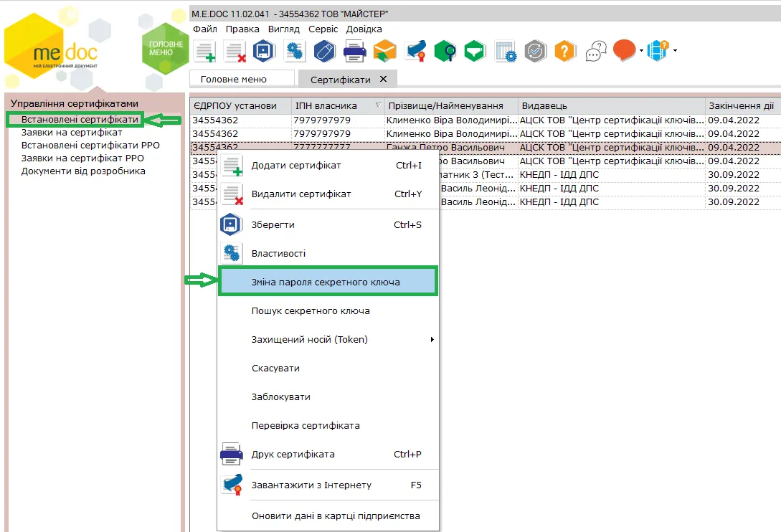Viewport: 781px width, 532px height.
Task: Select Заявки на сертифікат in sidebar
Action: (71, 133)
